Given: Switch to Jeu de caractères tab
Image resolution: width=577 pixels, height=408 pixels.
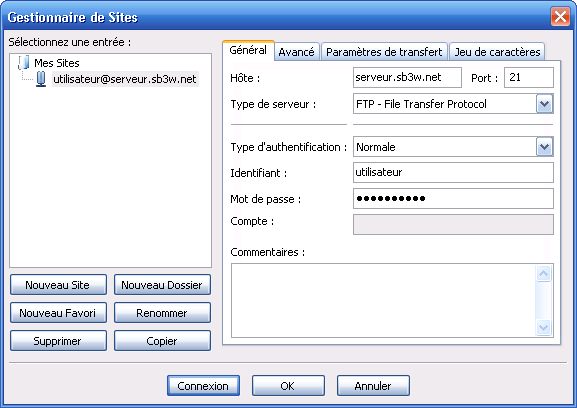Looking at the screenshot, I should [497, 52].
